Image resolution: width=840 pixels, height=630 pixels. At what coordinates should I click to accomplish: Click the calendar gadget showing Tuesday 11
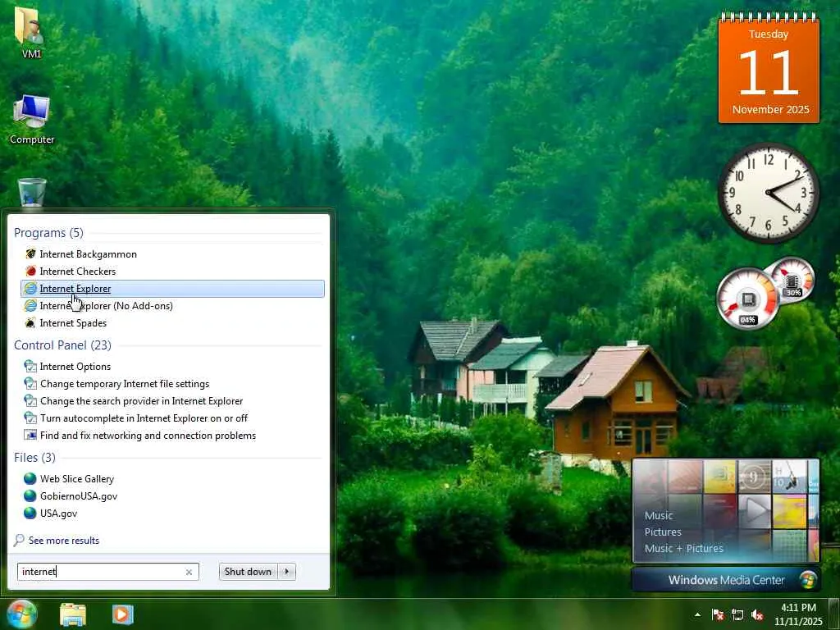769,70
